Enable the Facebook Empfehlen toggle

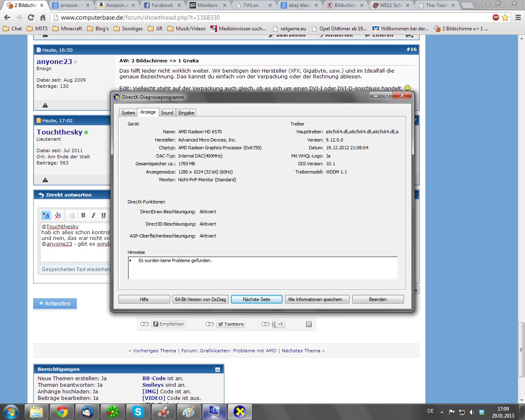coord(144,324)
